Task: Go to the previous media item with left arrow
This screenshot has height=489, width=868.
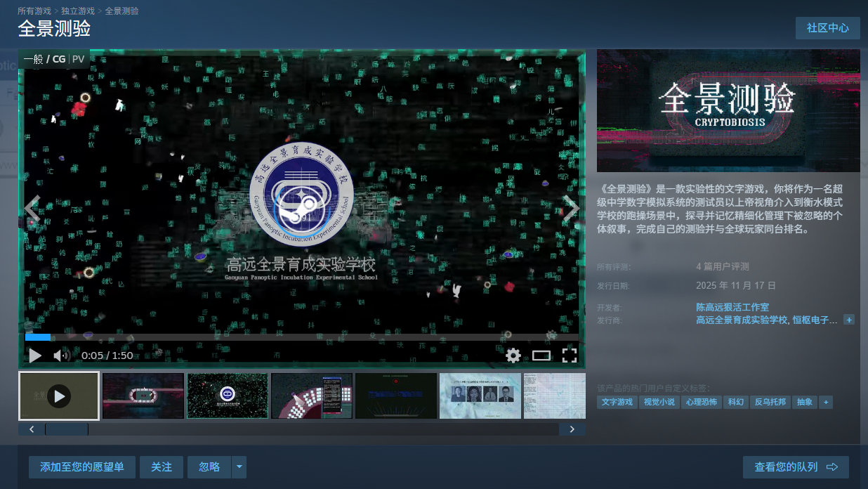Action: click(x=32, y=208)
